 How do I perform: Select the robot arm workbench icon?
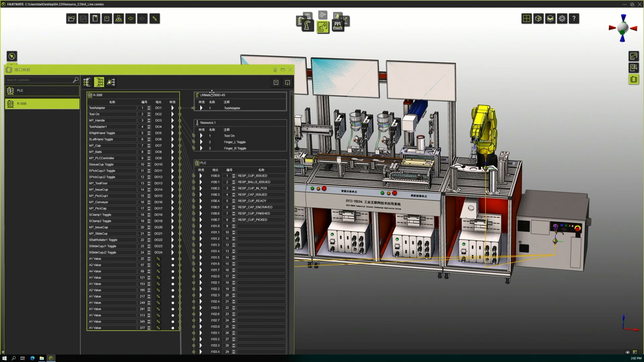pyautogui.click(x=307, y=26)
